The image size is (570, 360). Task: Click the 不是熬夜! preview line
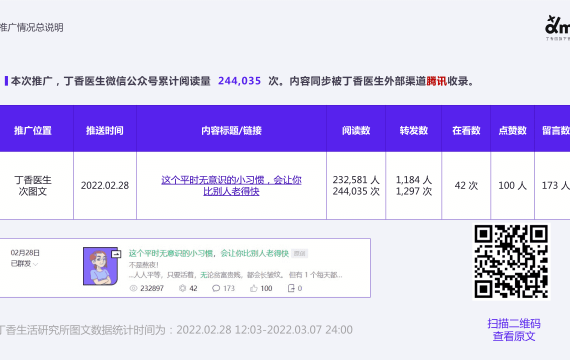144,265
